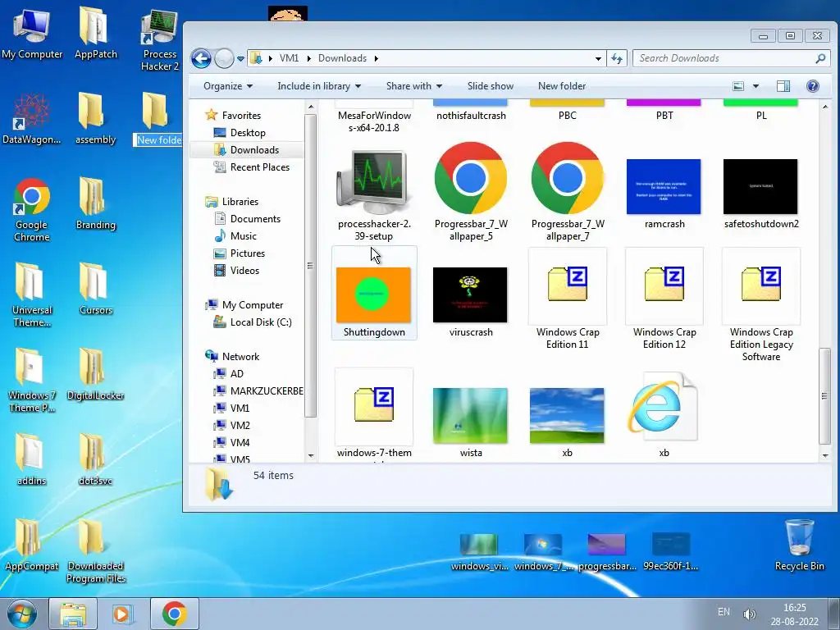Screen dimensions: 840x630
Task: Open the My Computer desktop icon
Action: [x=32, y=33]
